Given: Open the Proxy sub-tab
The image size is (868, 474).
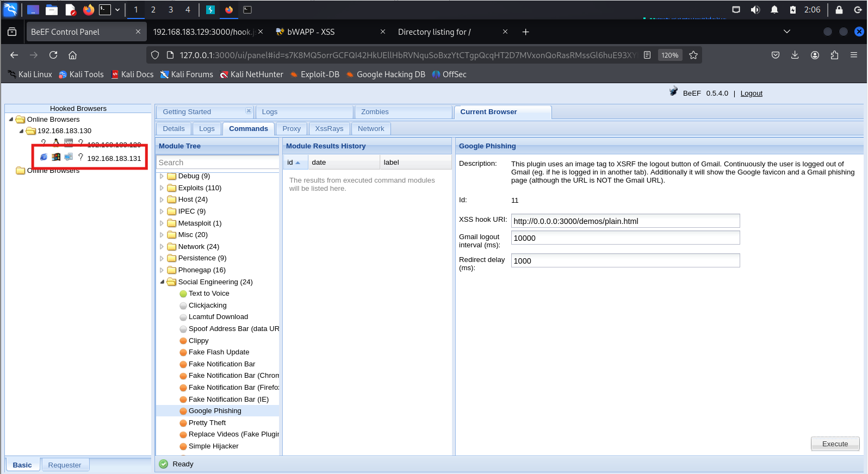Looking at the screenshot, I should [x=292, y=129].
